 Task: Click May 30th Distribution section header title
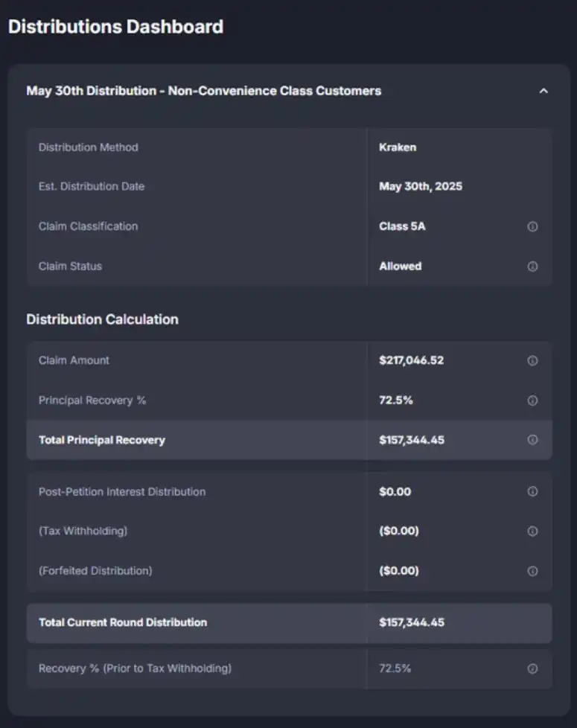[203, 91]
